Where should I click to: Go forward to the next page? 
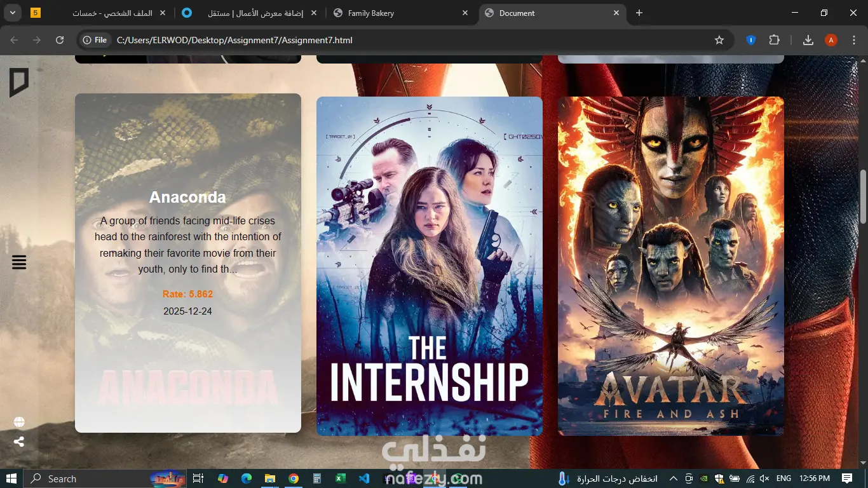37,40
